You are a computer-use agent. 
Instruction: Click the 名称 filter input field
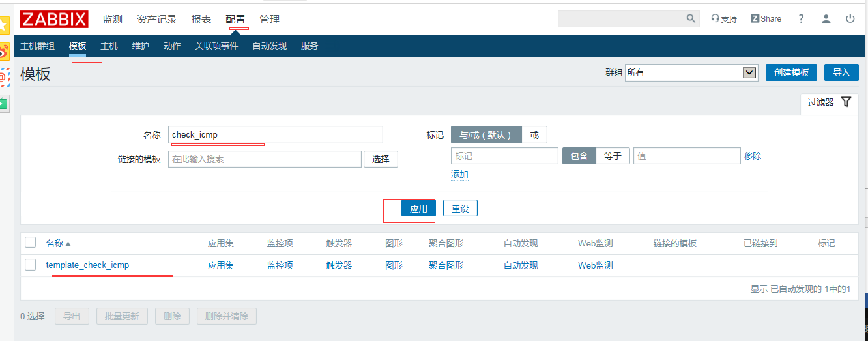(275, 135)
